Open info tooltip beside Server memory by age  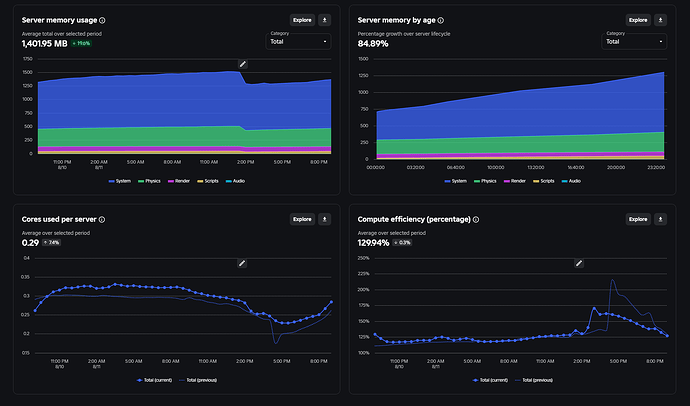click(440, 20)
